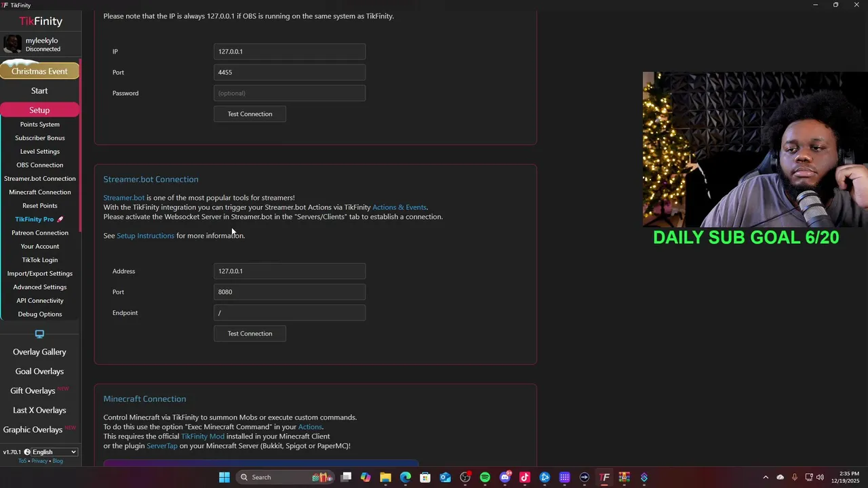Viewport: 868px width, 488px height.
Task: Open WinRAR from the taskbar
Action: click(624, 477)
